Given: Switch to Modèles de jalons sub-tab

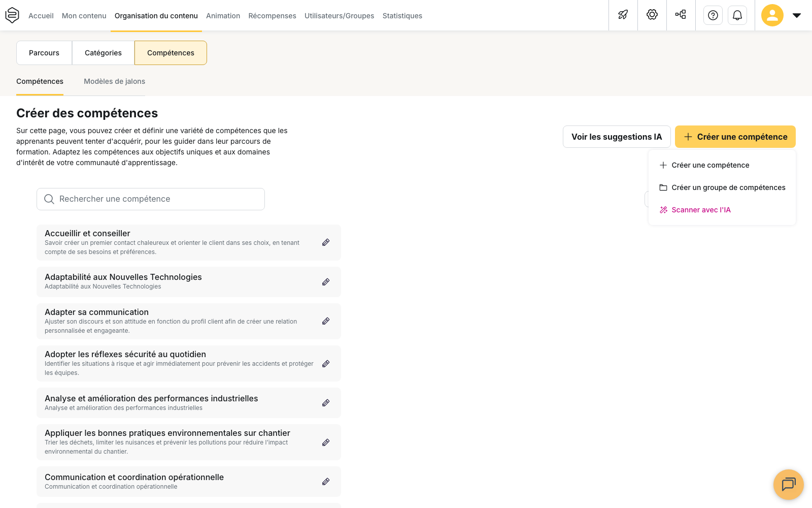Looking at the screenshot, I should (115, 81).
